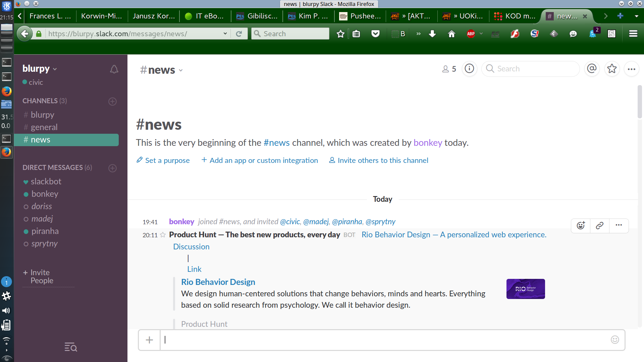Open bonkey author name in message

181,222
